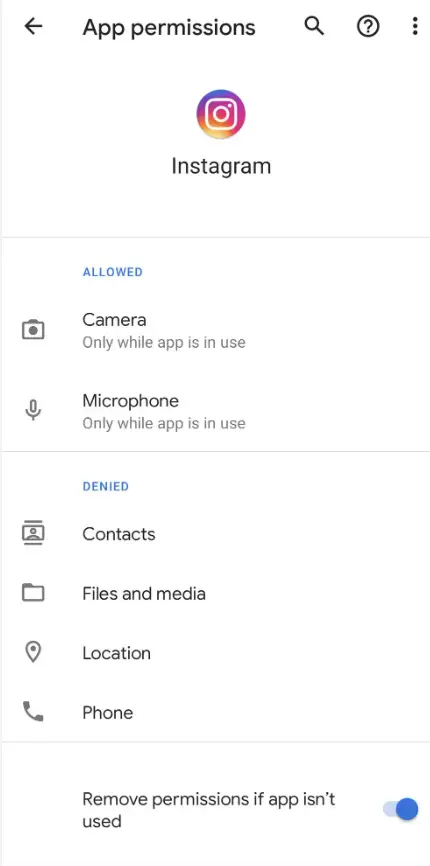Click the phone handset icon

[33, 712]
